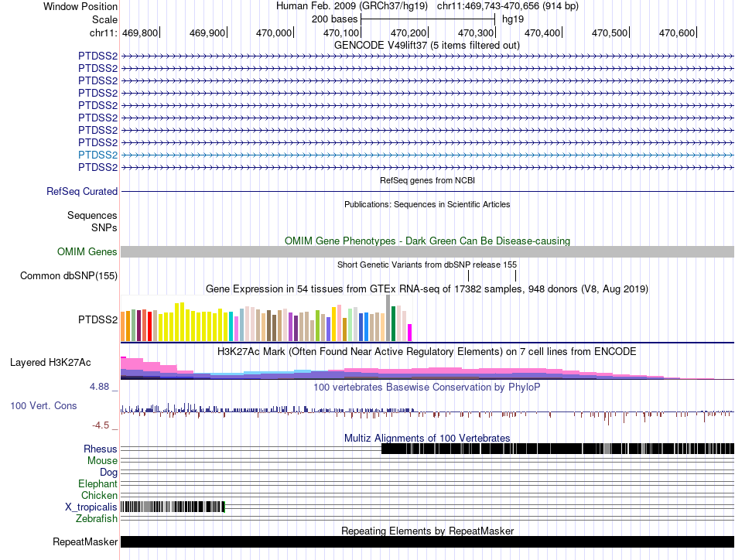The width and height of the screenshot is (735, 560).
Task: Select the Rhesus alignment row label
Action: pyautogui.click(x=101, y=449)
